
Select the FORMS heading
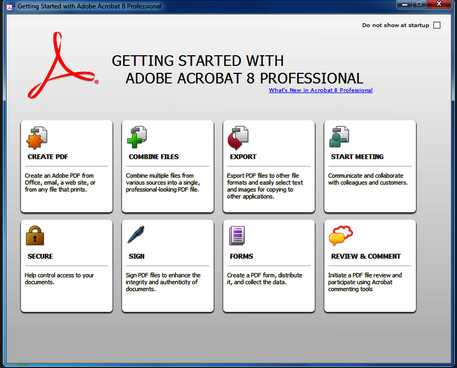click(241, 256)
